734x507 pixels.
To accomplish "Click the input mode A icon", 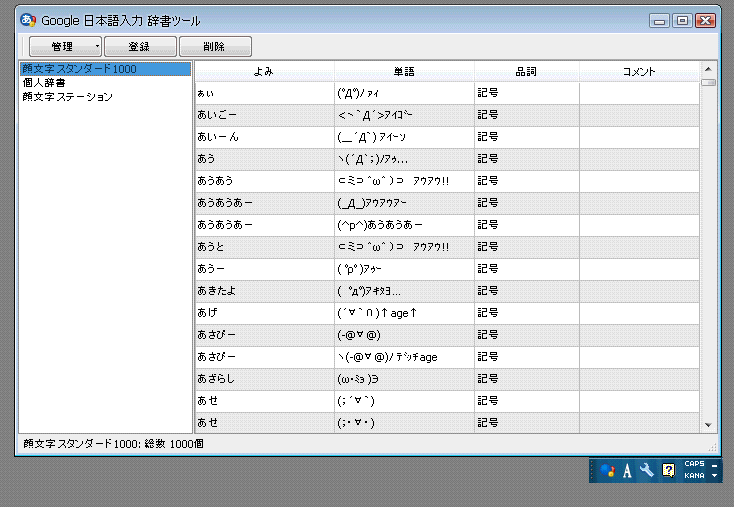I will coord(627,470).
